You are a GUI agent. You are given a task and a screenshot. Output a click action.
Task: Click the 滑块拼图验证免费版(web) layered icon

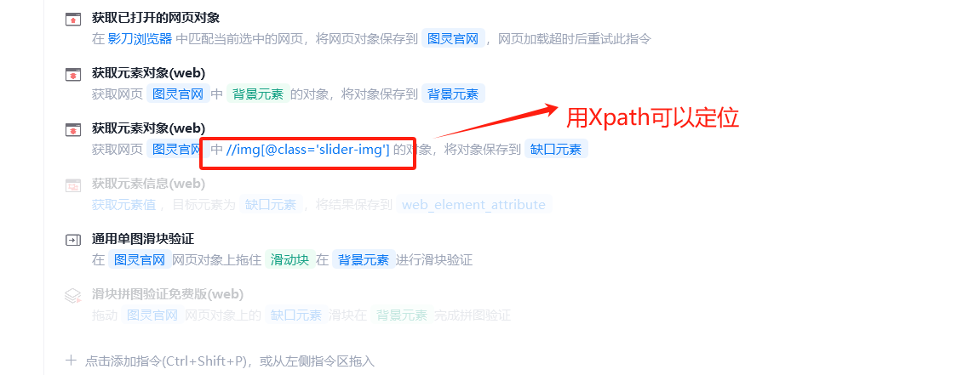pos(73,295)
